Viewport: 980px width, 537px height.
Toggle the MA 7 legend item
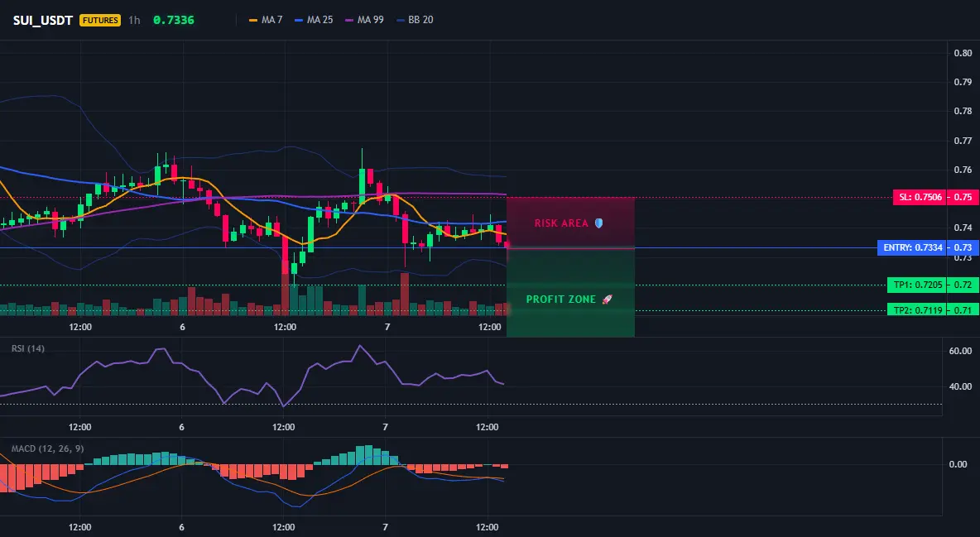pyautogui.click(x=266, y=20)
